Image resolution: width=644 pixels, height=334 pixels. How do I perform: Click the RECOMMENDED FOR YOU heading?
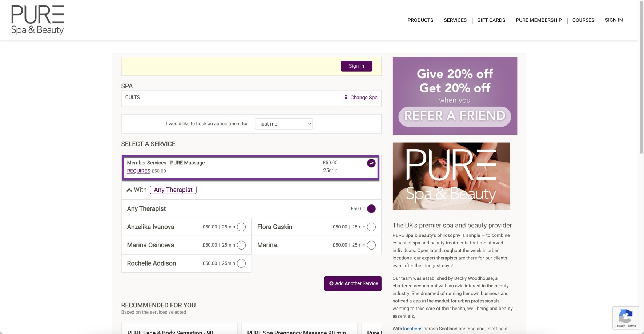point(158,305)
